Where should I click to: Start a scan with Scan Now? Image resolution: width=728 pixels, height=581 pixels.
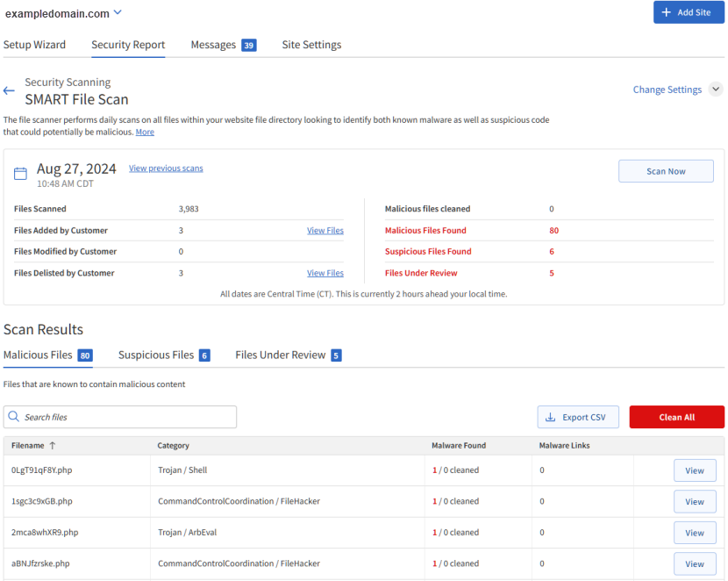point(666,171)
